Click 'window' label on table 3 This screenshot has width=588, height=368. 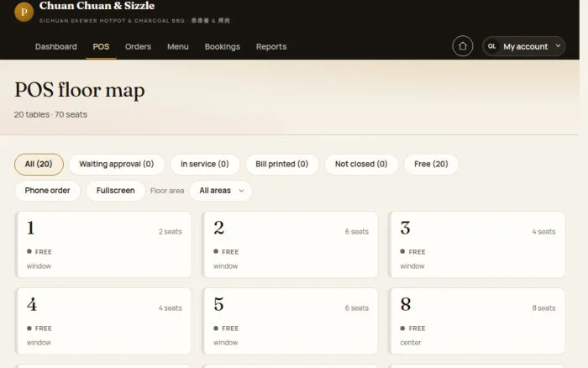coord(412,266)
